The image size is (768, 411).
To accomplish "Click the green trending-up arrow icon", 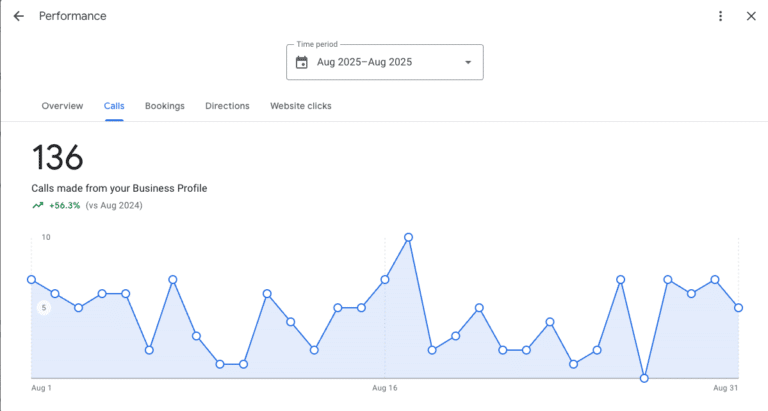I will pyautogui.click(x=38, y=205).
